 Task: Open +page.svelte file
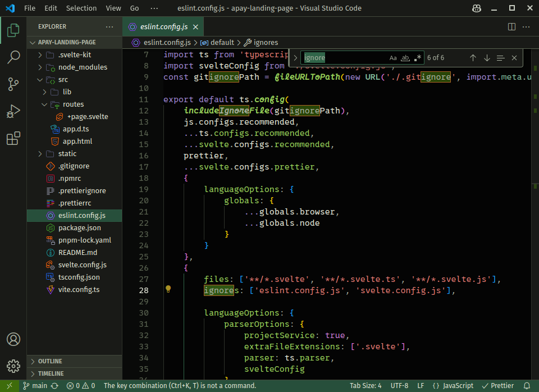[75, 117]
